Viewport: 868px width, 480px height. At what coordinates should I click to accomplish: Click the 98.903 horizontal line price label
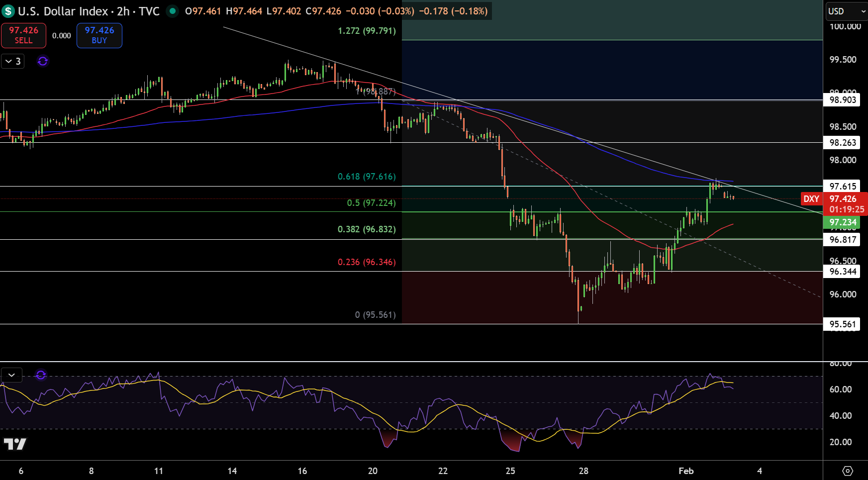coord(843,100)
